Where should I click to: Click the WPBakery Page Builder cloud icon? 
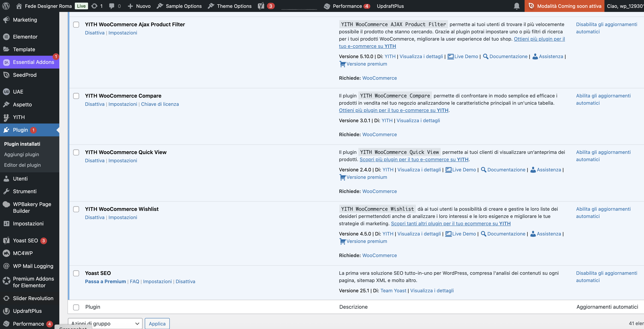tap(7, 204)
